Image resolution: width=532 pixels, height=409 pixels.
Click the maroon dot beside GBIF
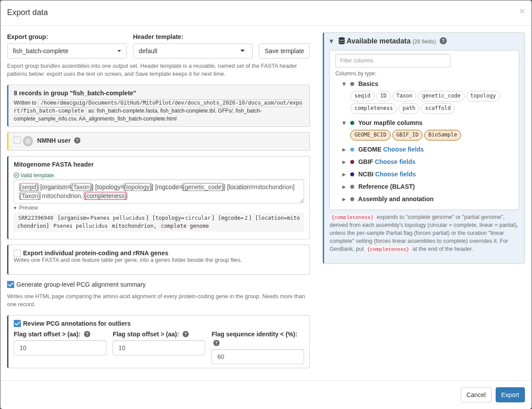pyautogui.click(x=352, y=162)
